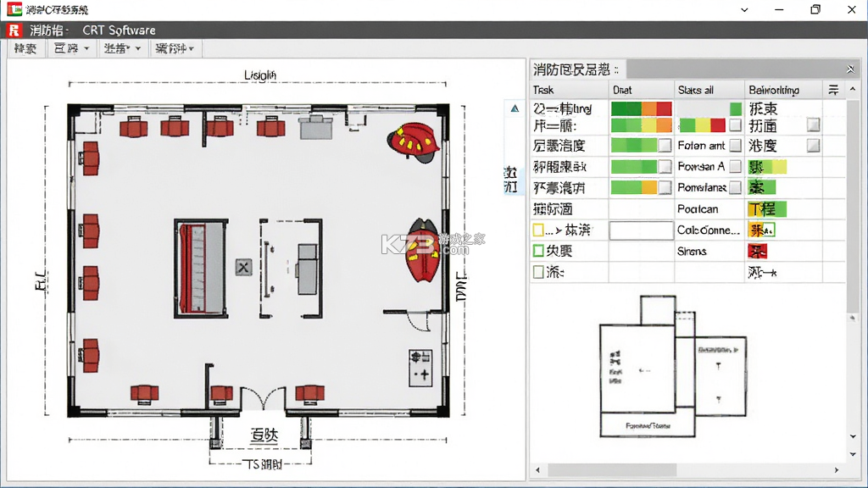Image resolution: width=868 pixels, height=488 pixels.
Task: Toggle the Romafanas checkbox
Action: tap(735, 187)
